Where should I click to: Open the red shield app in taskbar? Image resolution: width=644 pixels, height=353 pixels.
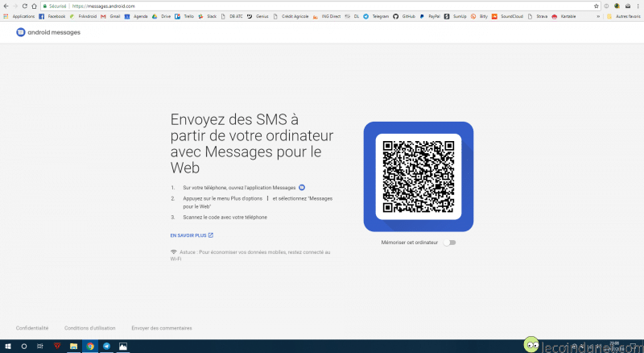click(57, 347)
